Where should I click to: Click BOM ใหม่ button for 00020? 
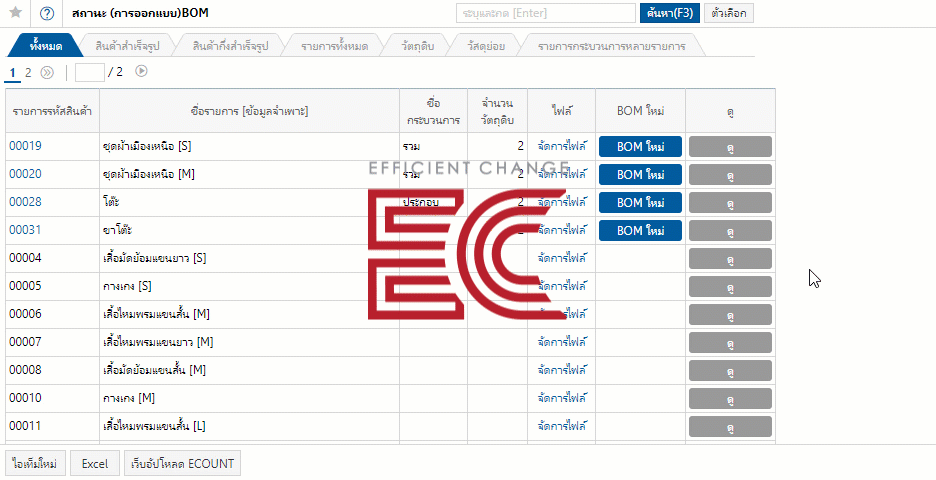click(640, 175)
